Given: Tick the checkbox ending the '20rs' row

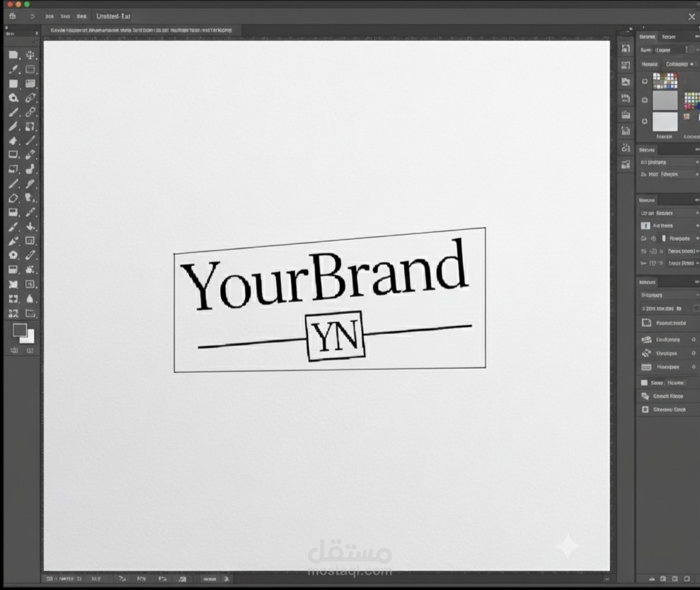Looking at the screenshot, I should pos(696,308).
